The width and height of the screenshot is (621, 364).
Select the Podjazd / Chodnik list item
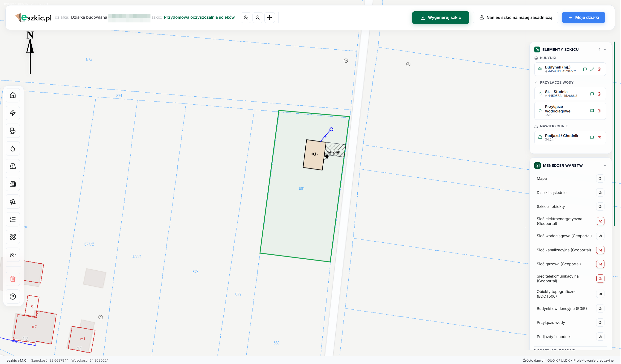coord(570,137)
